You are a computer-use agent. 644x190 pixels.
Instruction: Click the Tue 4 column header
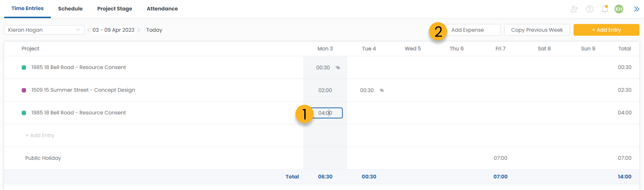369,49
